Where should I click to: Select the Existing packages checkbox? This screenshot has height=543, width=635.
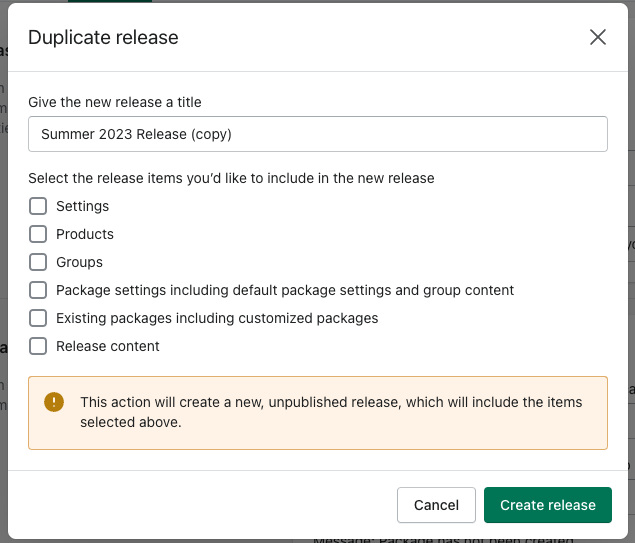[x=38, y=318]
